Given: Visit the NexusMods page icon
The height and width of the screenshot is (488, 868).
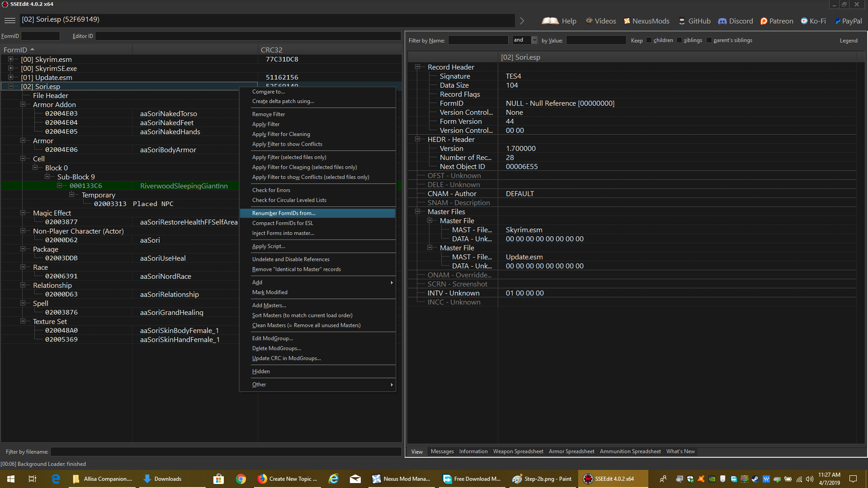Looking at the screenshot, I should point(627,21).
